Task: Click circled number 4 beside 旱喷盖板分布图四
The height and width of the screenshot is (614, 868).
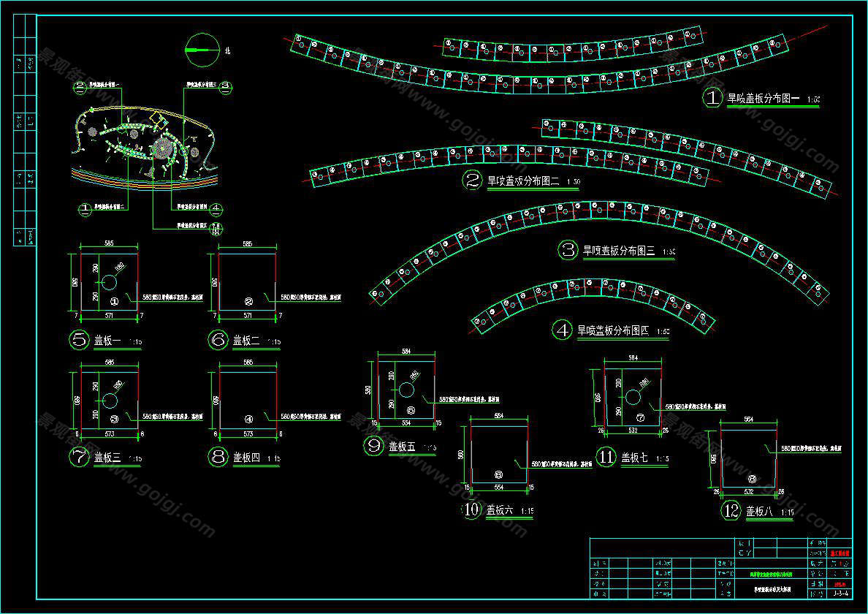Action: 563,330
